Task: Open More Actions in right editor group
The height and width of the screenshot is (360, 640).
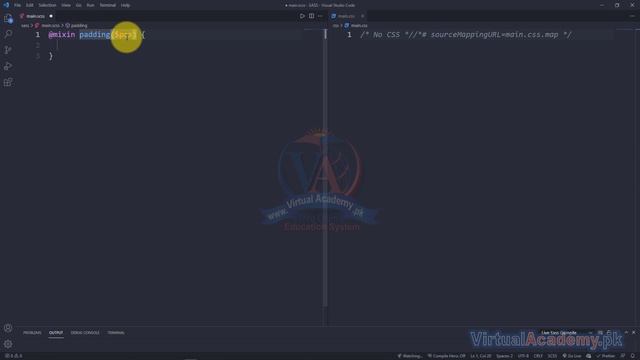Action: click(632, 16)
